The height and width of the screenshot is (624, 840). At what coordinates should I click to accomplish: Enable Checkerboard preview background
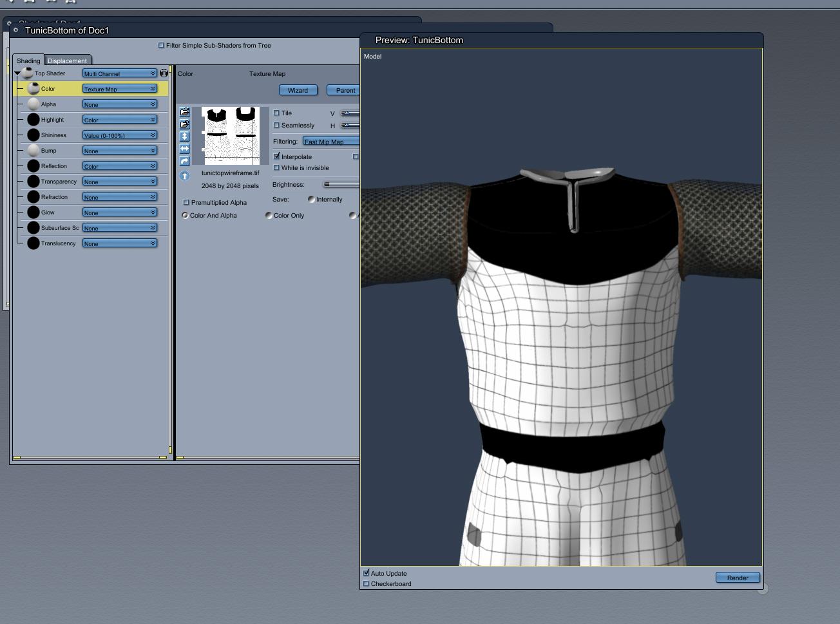[x=367, y=584]
